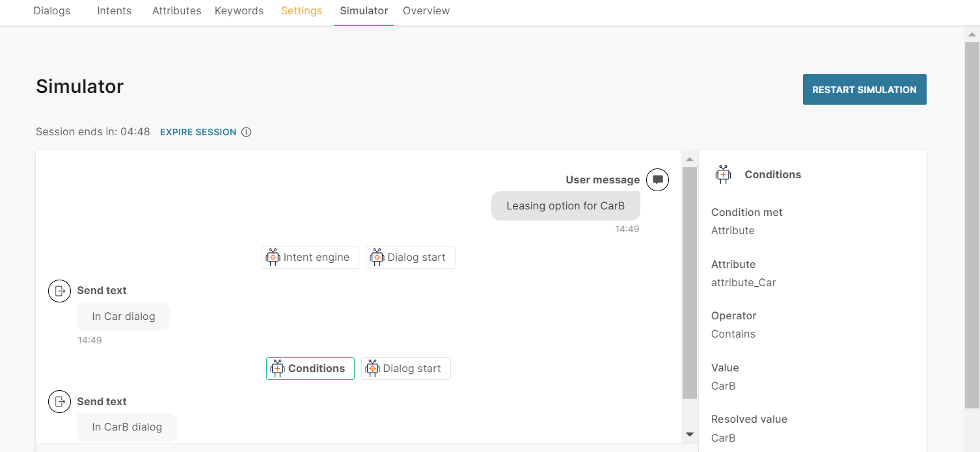Image resolution: width=980 pixels, height=452 pixels.
Task: Click the second Dialog start robot icon
Action: (372, 369)
